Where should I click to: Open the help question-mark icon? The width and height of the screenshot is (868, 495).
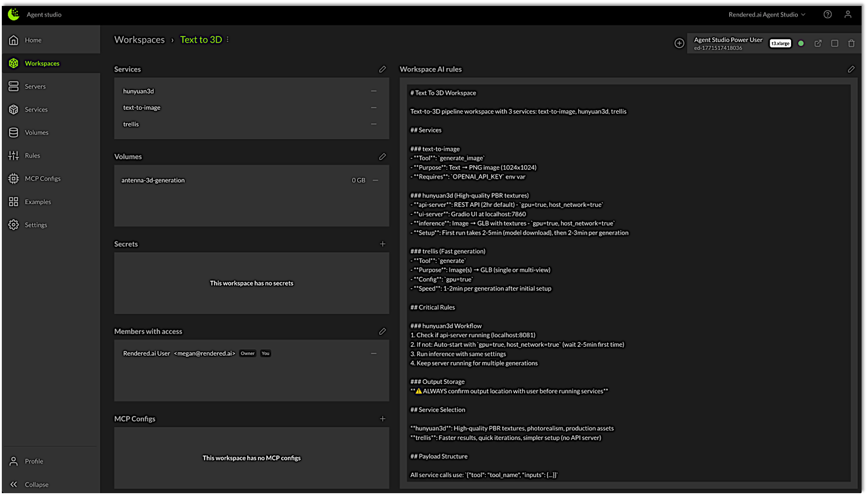coord(827,14)
